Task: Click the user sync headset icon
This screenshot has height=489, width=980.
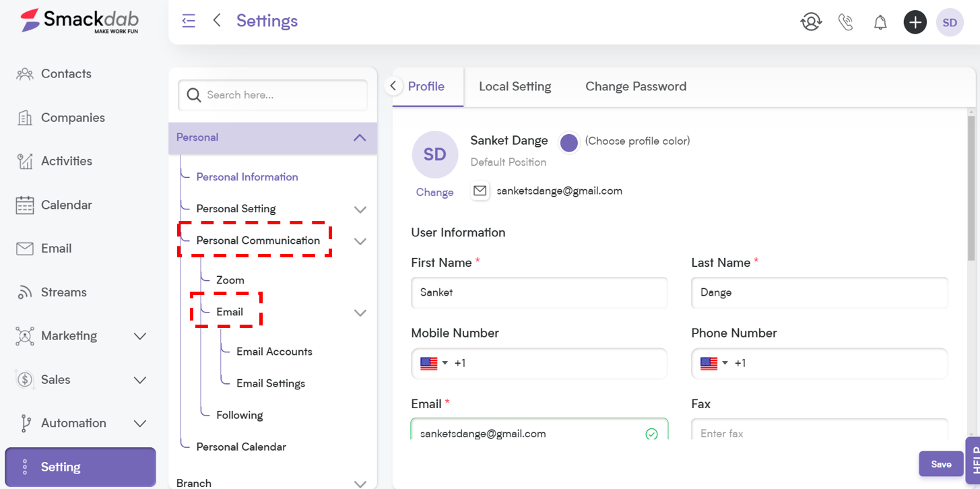Action: [811, 22]
